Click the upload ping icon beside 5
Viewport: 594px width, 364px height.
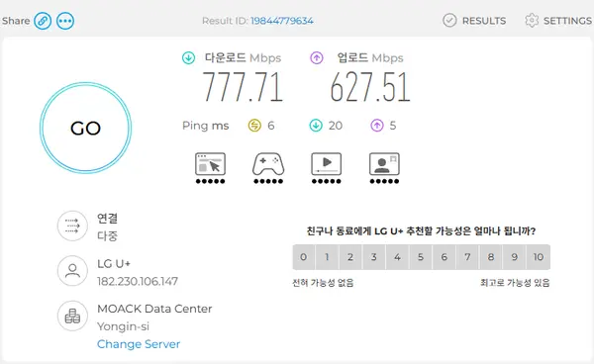click(x=377, y=126)
